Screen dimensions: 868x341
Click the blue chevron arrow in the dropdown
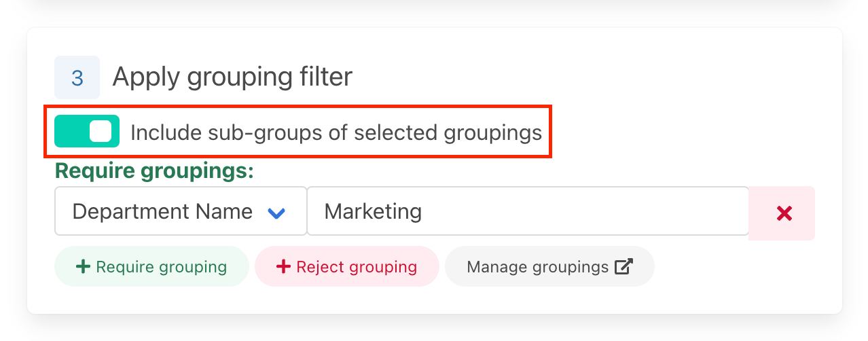(x=276, y=213)
